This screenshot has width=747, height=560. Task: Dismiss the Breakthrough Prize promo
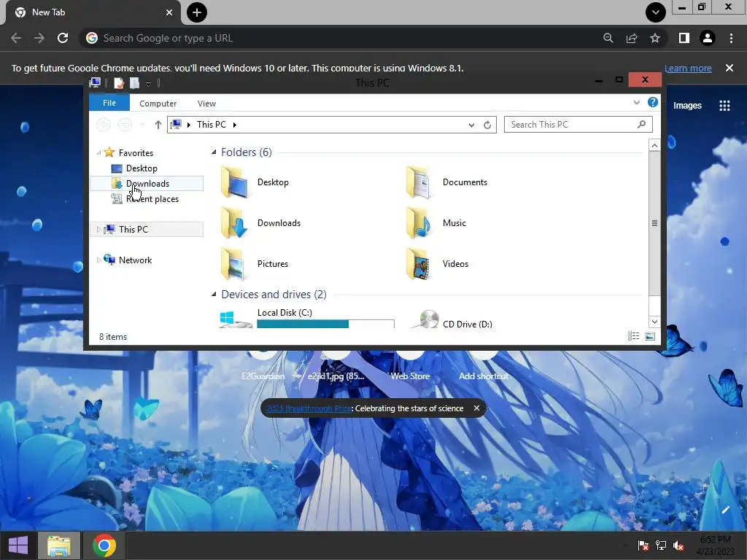tap(476, 408)
